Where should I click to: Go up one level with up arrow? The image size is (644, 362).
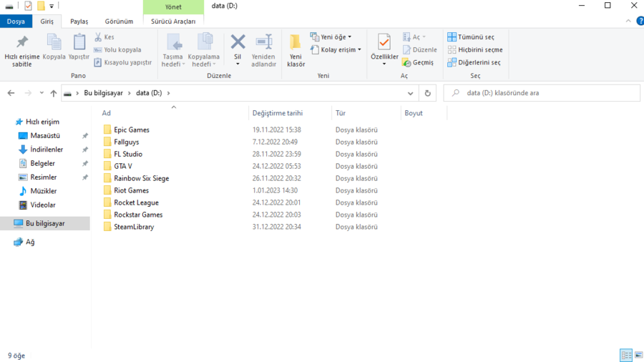(x=54, y=93)
